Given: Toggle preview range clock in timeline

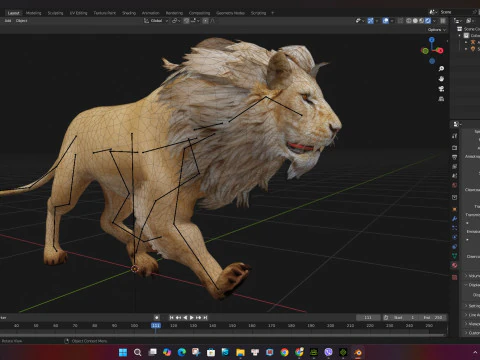Looking at the screenshot, I should (x=386, y=317).
